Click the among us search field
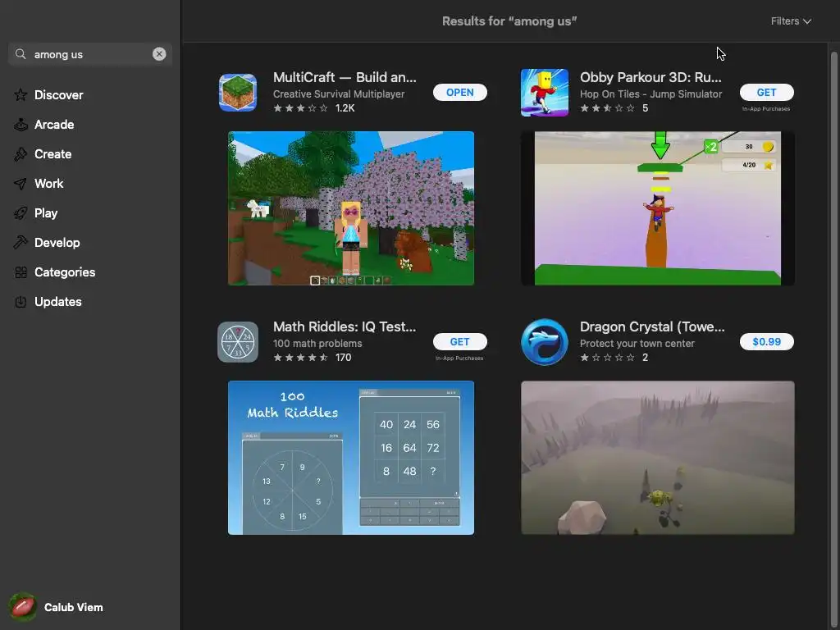840x630 pixels. 90,54
